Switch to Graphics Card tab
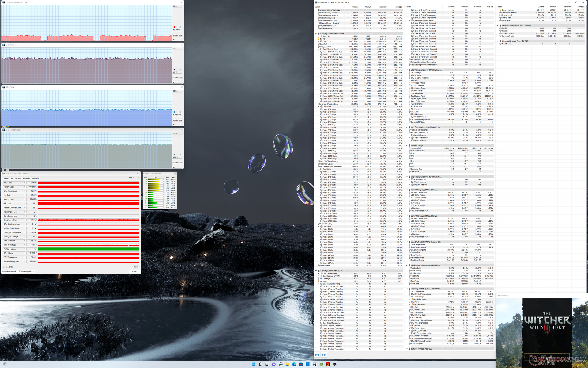The image size is (588, 368). 8,178
